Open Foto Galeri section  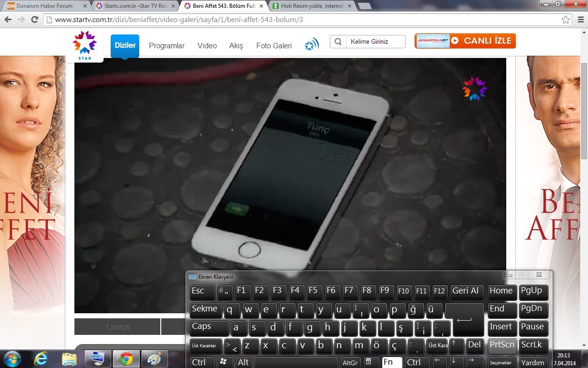(x=274, y=46)
